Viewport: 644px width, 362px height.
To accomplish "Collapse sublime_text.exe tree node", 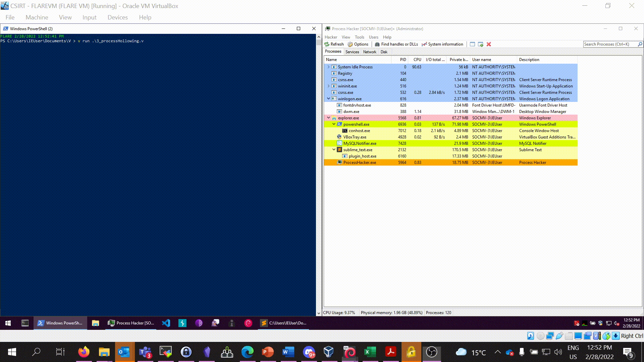I will point(334,149).
